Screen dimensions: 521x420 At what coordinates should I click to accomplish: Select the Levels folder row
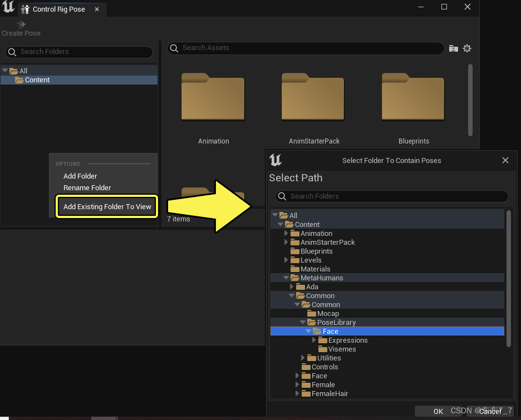click(x=387, y=260)
